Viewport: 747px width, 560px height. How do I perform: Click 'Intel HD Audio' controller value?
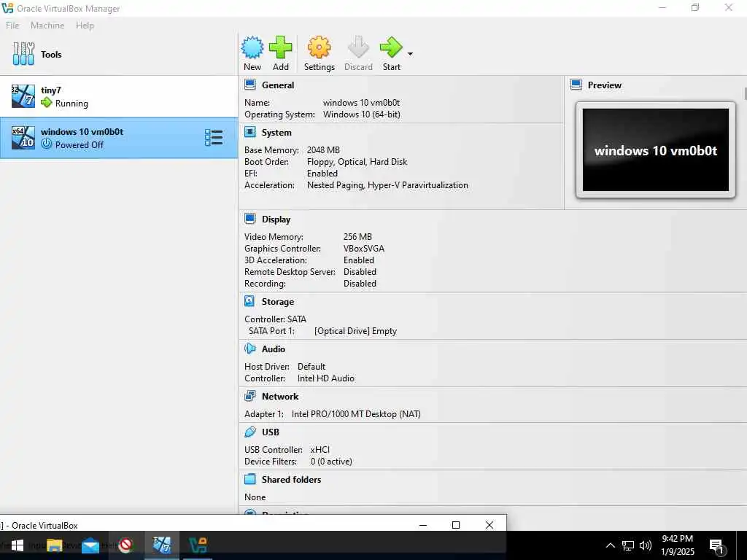pyautogui.click(x=326, y=378)
